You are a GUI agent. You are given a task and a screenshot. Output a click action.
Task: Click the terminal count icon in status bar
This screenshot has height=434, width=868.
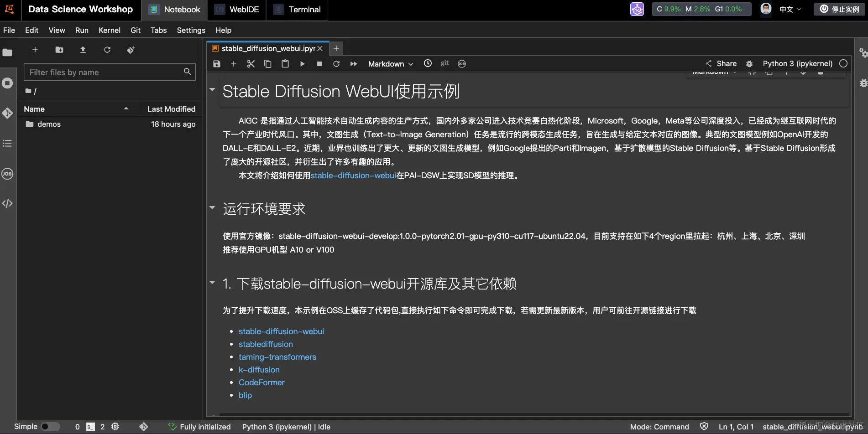[91, 427]
